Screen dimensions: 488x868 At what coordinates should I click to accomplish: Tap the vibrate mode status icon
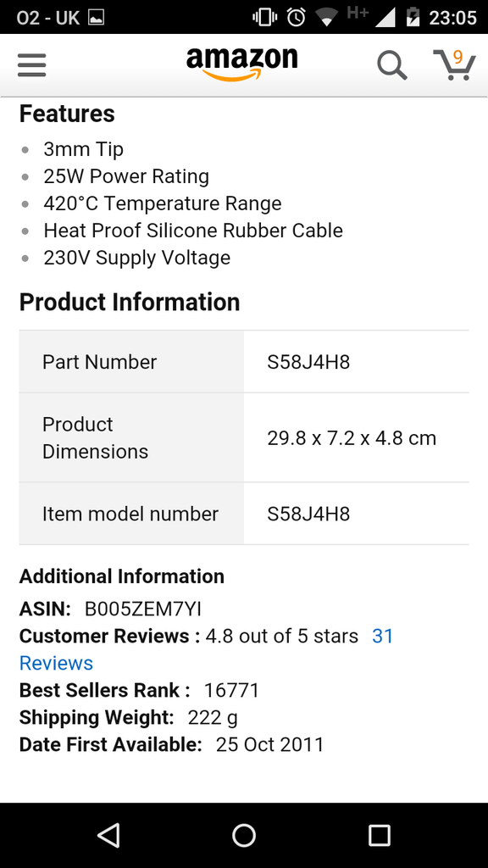pyautogui.click(x=264, y=18)
